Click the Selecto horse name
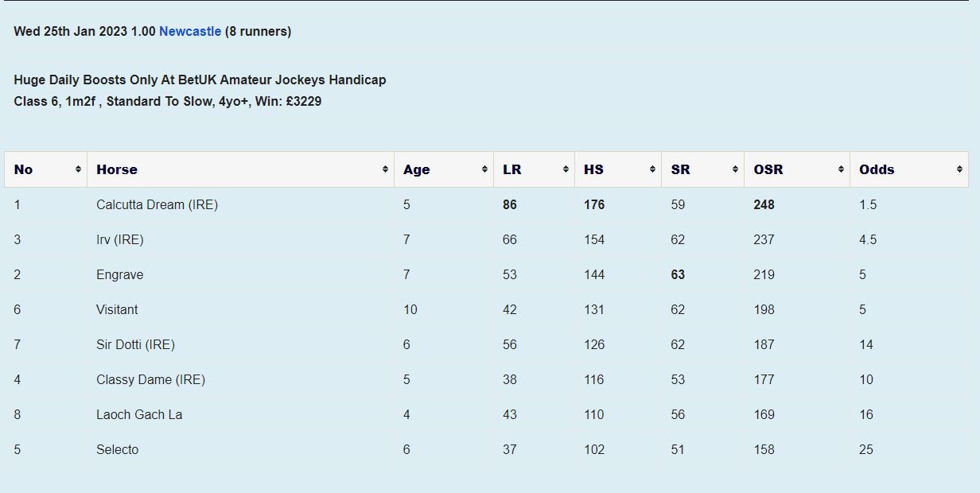 point(117,449)
